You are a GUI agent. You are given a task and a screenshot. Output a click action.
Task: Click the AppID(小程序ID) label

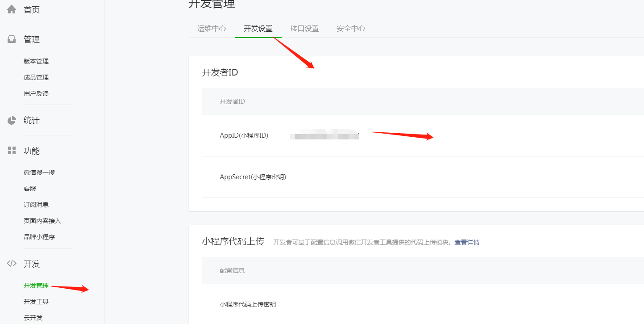pos(244,135)
